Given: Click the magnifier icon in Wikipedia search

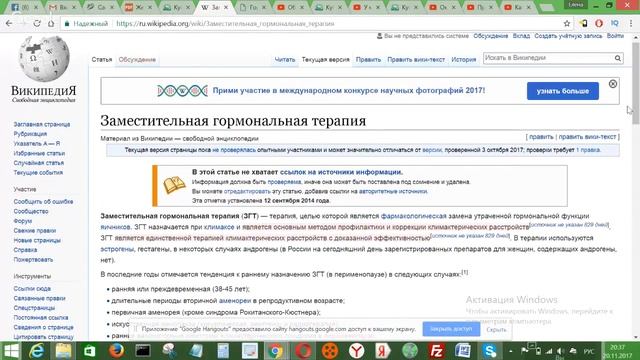Looking at the screenshot, I should click(x=618, y=58).
